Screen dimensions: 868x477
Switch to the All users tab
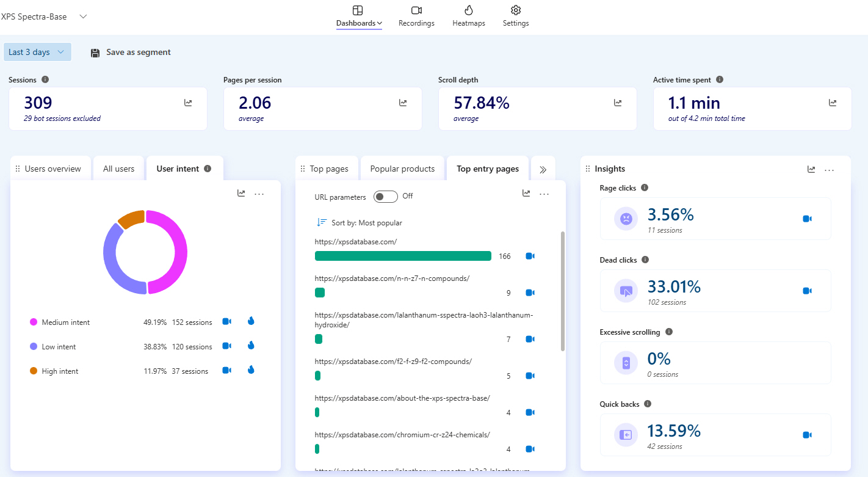(x=118, y=169)
